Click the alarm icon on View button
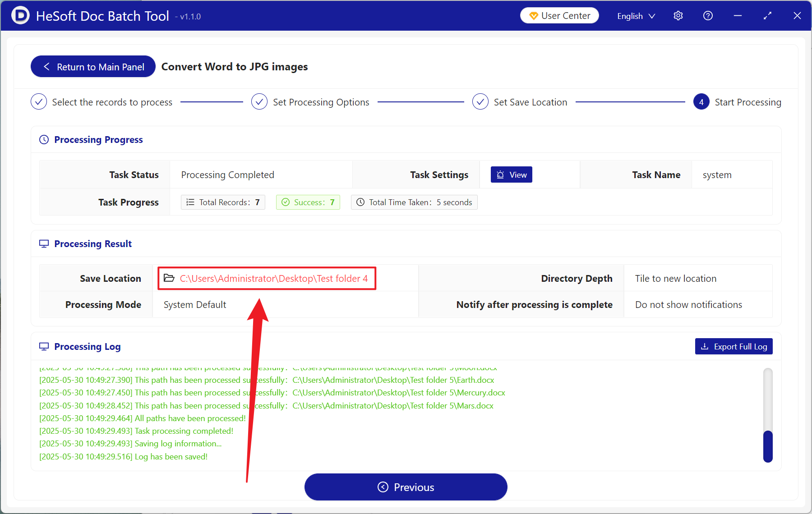Image resolution: width=812 pixels, height=514 pixels. (500, 175)
